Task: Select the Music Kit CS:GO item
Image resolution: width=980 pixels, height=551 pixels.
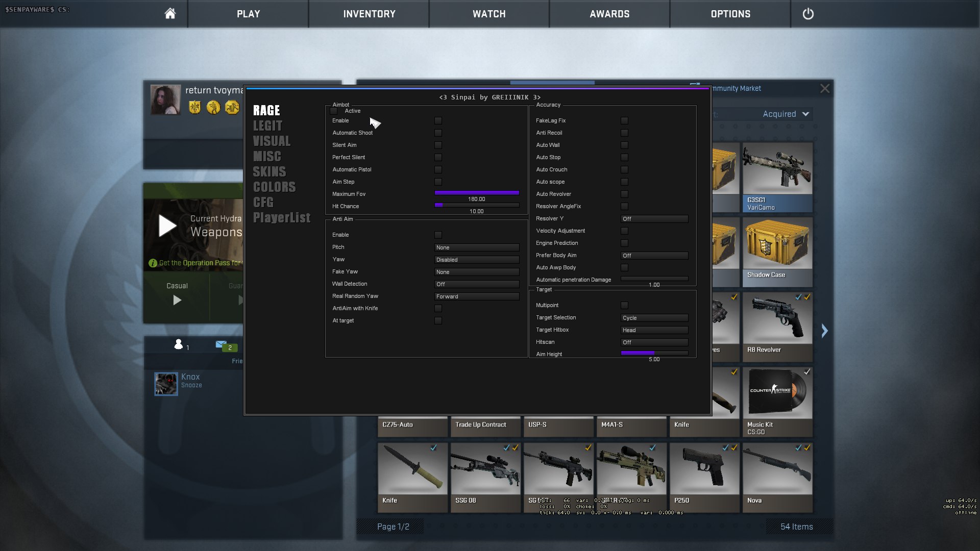Action: point(777,402)
